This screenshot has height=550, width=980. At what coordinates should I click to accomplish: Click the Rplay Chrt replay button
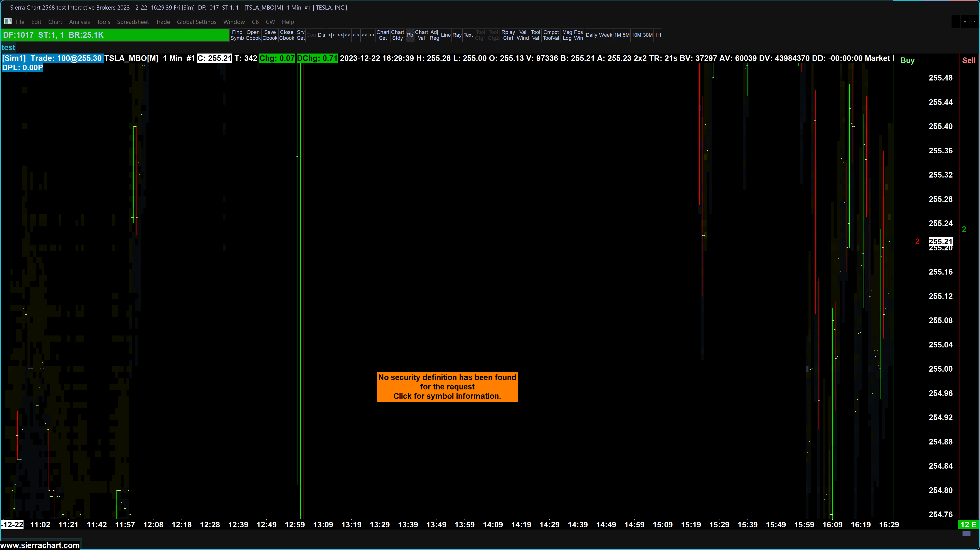[508, 35]
